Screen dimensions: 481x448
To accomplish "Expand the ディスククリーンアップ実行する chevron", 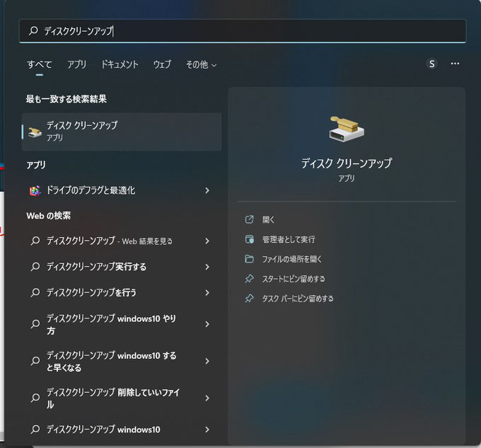I will point(207,267).
